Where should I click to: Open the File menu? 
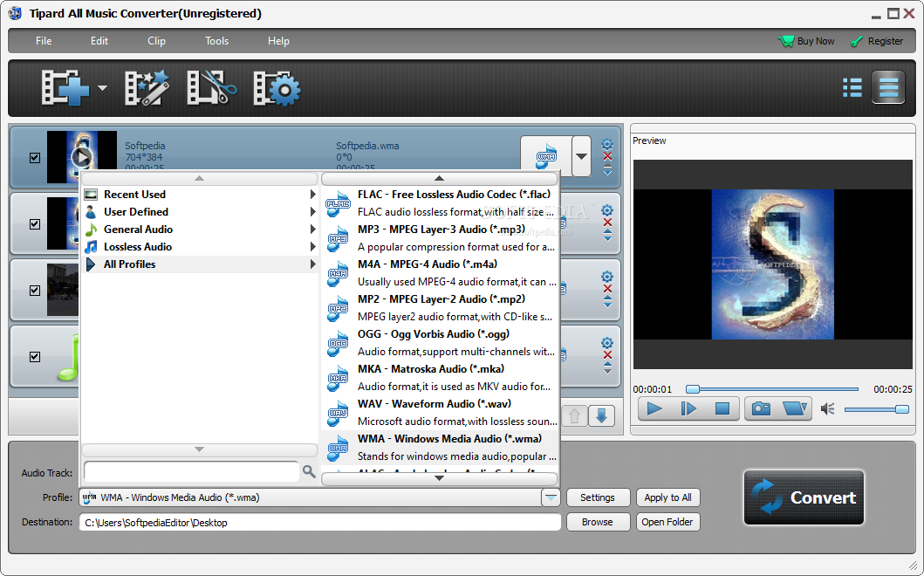click(x=44, y=41)
